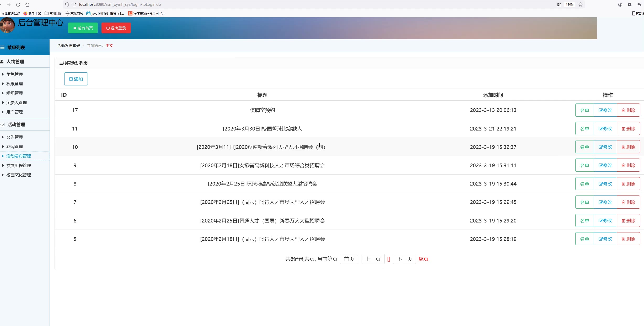Delete the 棋牌室预约 activity row

[x=628, y=110]
